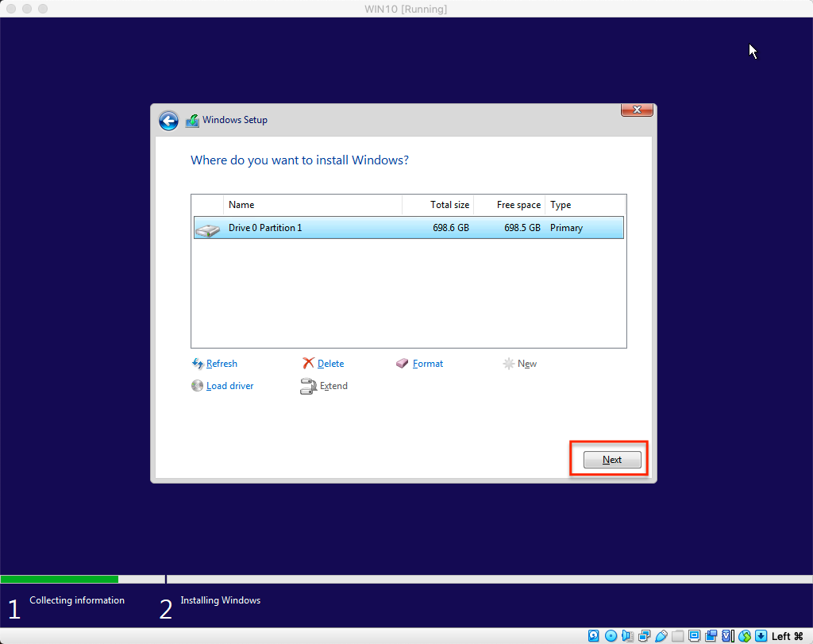Sort by the Name column header

[313, 205]
